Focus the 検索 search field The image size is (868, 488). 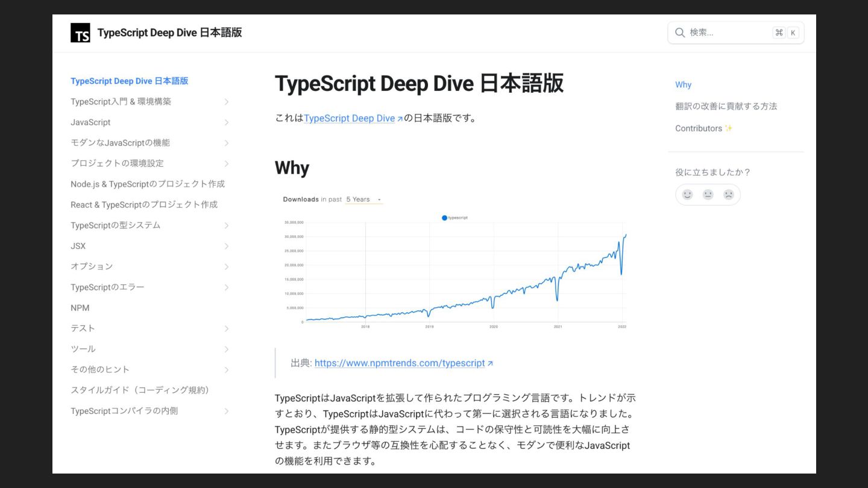click(x=735, y=33)
